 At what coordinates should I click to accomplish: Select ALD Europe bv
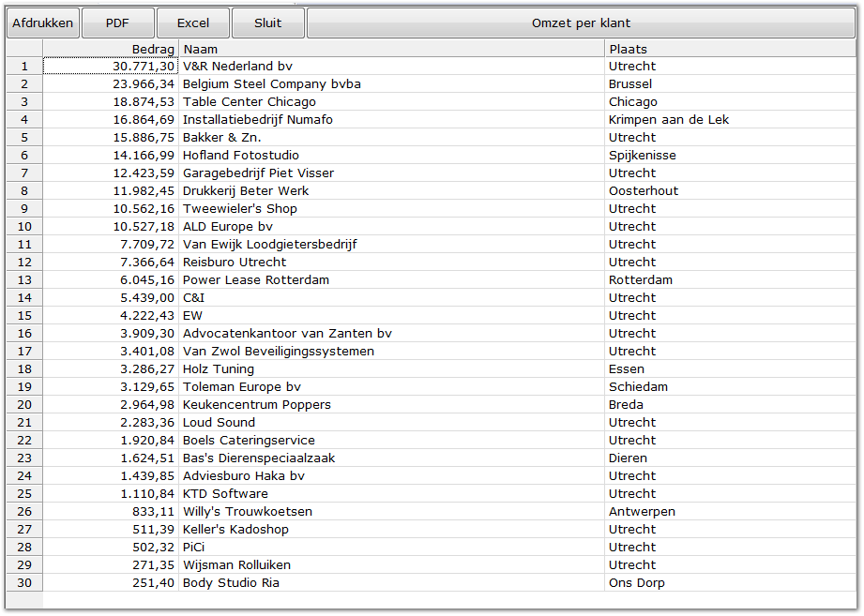[392, 226]
